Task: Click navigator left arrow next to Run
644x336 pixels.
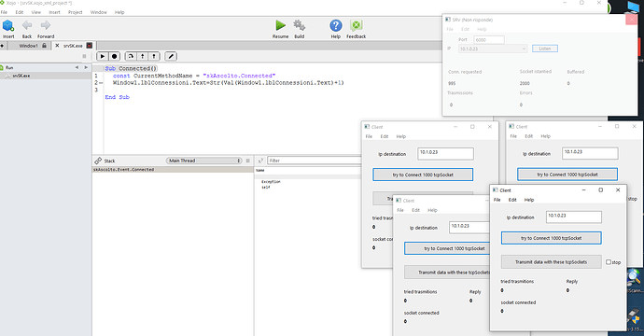Action: 77,67
